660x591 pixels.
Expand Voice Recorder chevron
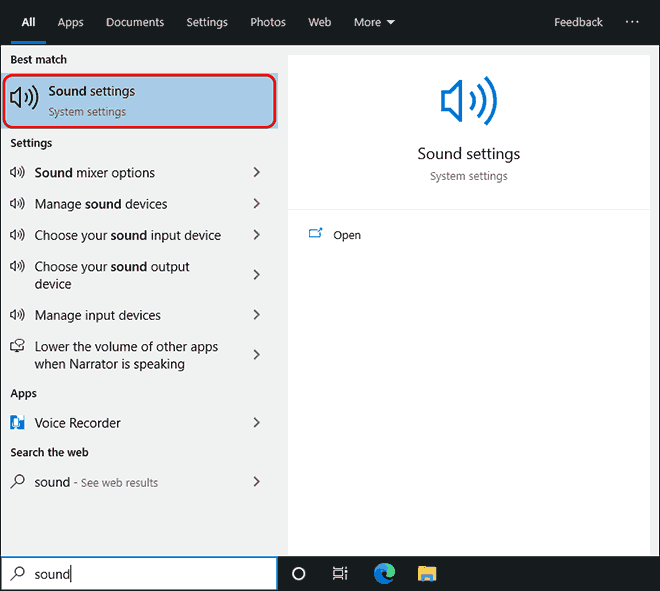coord(256,423)
